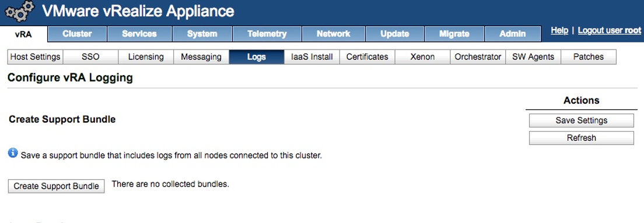
Task: Open the Orchestrator subtab
Action: pos(478,57)
